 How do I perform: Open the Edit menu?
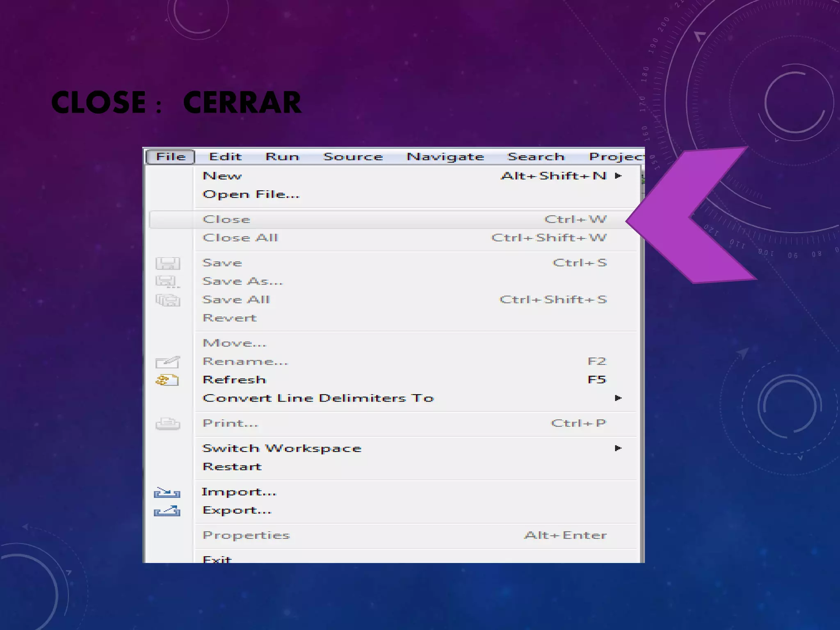click(x=225, y=157)
